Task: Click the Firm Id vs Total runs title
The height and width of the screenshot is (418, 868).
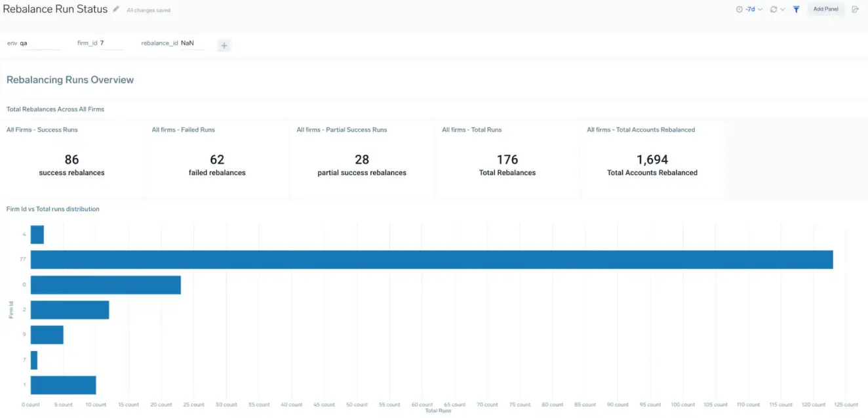Action: pos(53,209)
